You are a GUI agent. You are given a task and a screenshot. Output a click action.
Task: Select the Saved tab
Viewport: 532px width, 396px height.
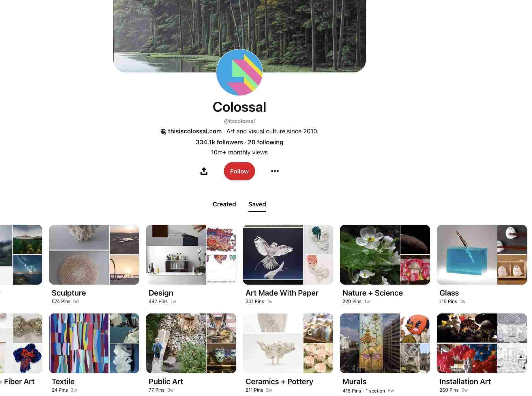[257, 204]
